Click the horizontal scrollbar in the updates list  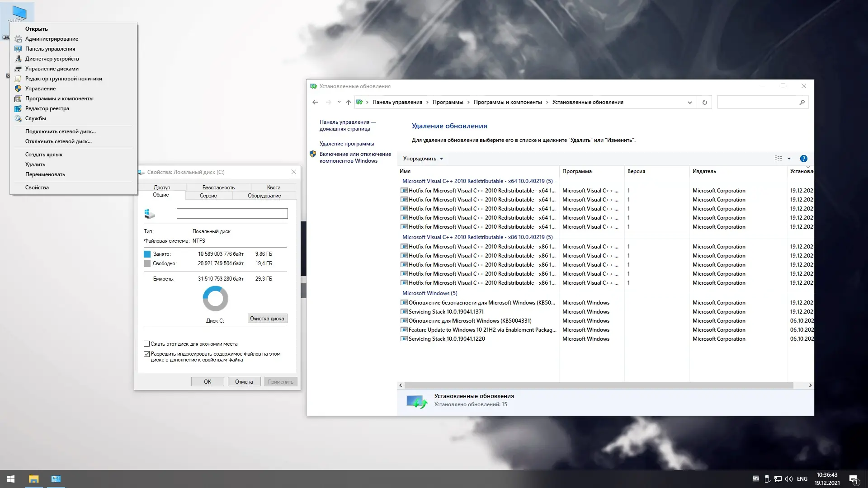[x=599, y=385]
